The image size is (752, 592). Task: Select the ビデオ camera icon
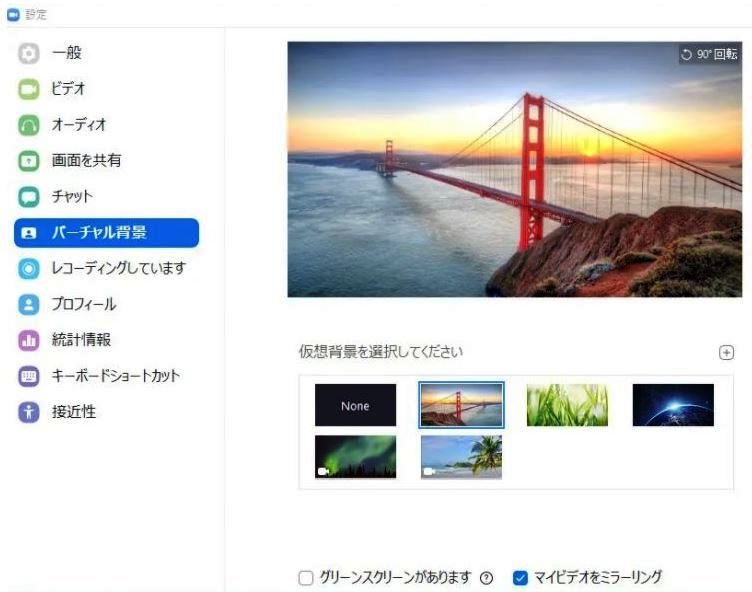(x=29, y=89)
